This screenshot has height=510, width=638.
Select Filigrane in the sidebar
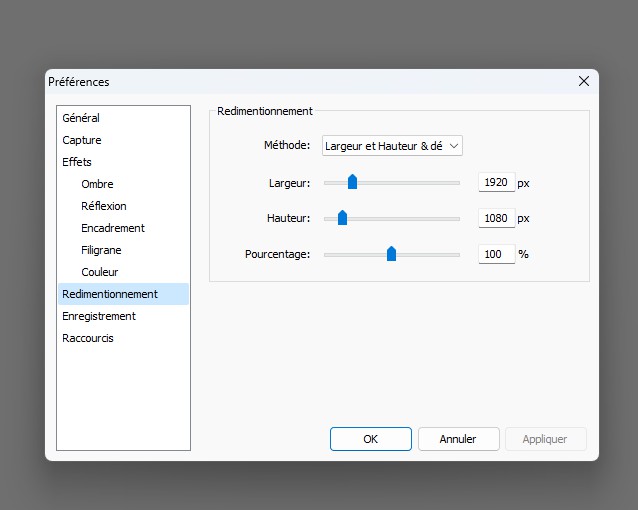click(x=101, y=250)
